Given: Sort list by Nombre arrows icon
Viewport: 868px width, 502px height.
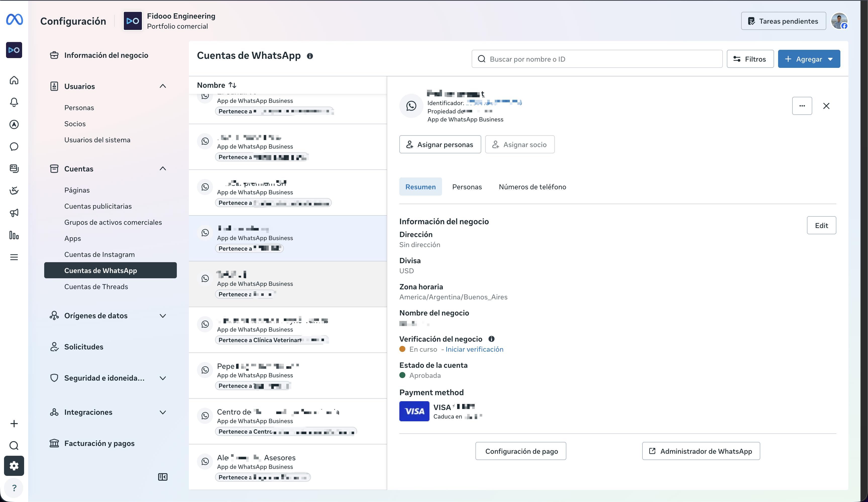Looking at the screenshot, I should click(233, 85).
